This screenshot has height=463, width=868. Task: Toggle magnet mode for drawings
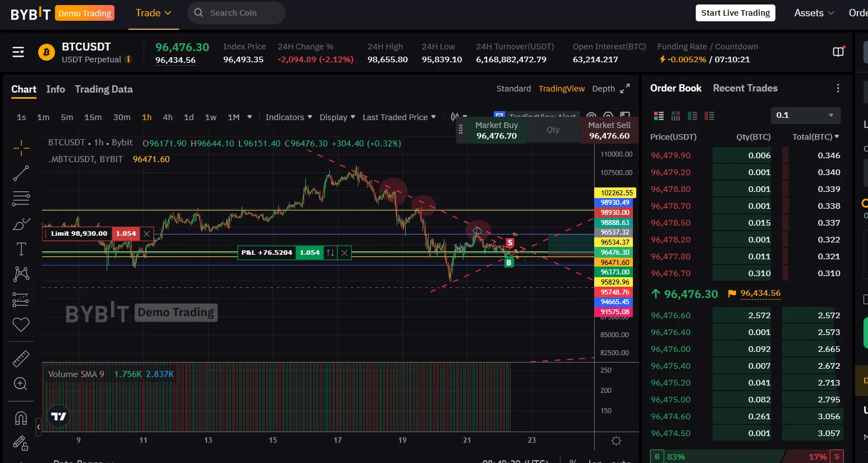(21, 419)
